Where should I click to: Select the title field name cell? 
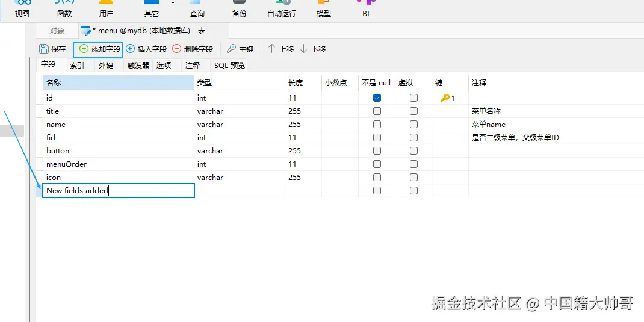pyautogui.click(x=119, y=111)
